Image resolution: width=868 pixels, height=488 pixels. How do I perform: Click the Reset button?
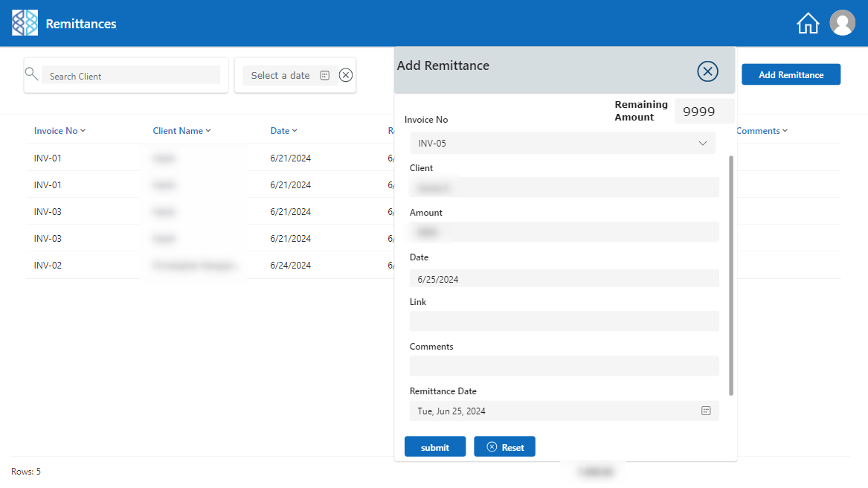(x=504, y=447)
